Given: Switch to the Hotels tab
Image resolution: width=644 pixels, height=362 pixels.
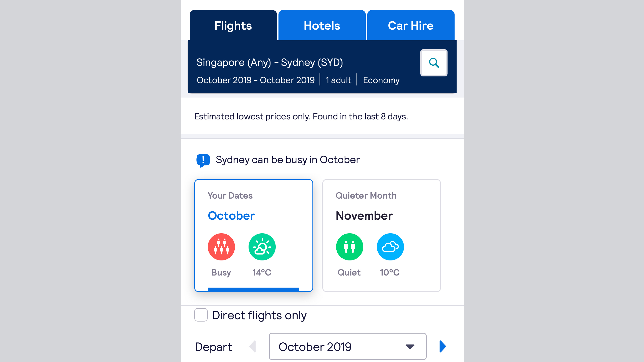Looking at the screenshot, I should point(321,25).
